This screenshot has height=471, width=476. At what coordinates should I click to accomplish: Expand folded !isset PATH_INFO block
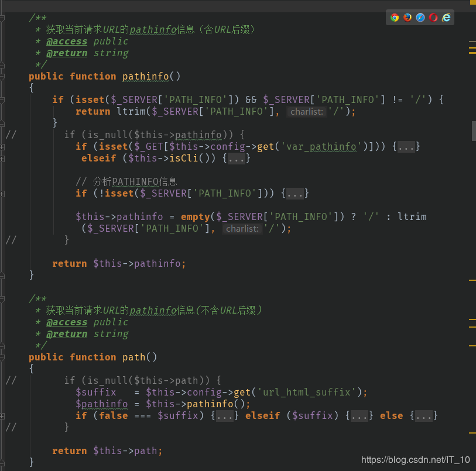(294, 194)
